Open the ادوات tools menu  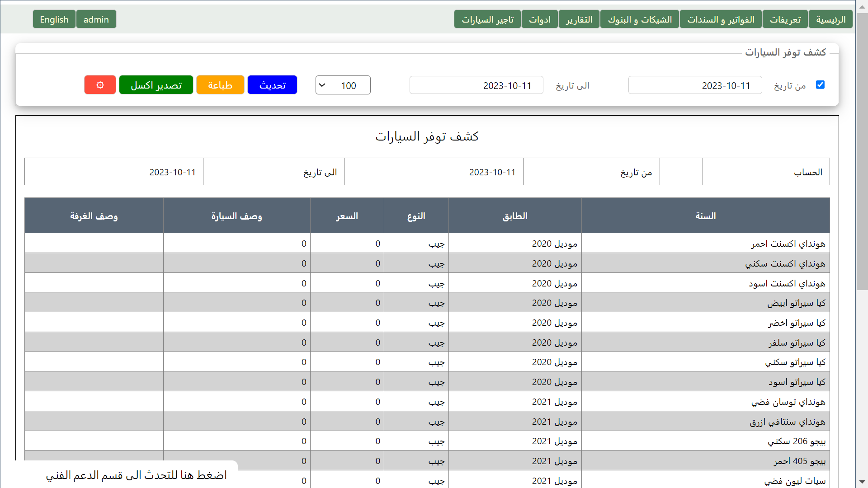point(540,19)
